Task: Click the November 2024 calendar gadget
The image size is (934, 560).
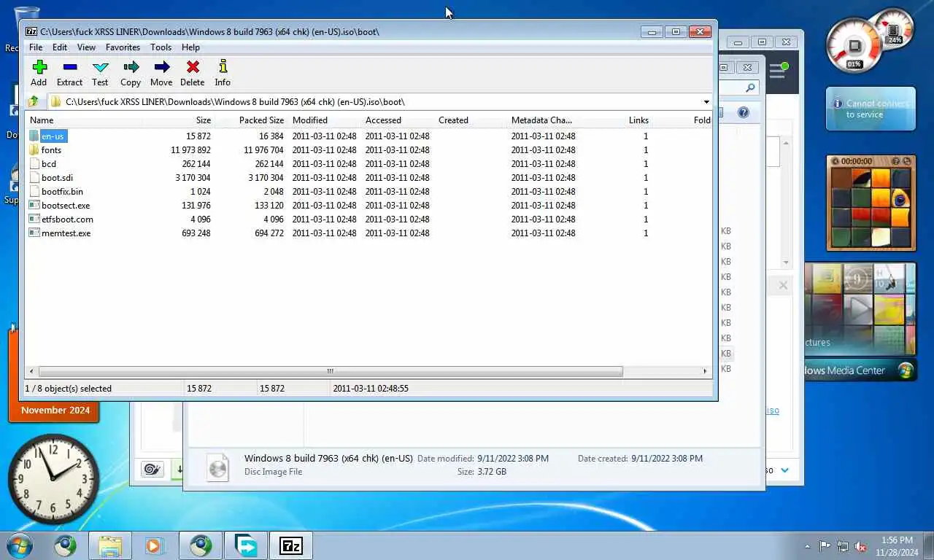Action: pyautogui.click(x=55, y=411)
